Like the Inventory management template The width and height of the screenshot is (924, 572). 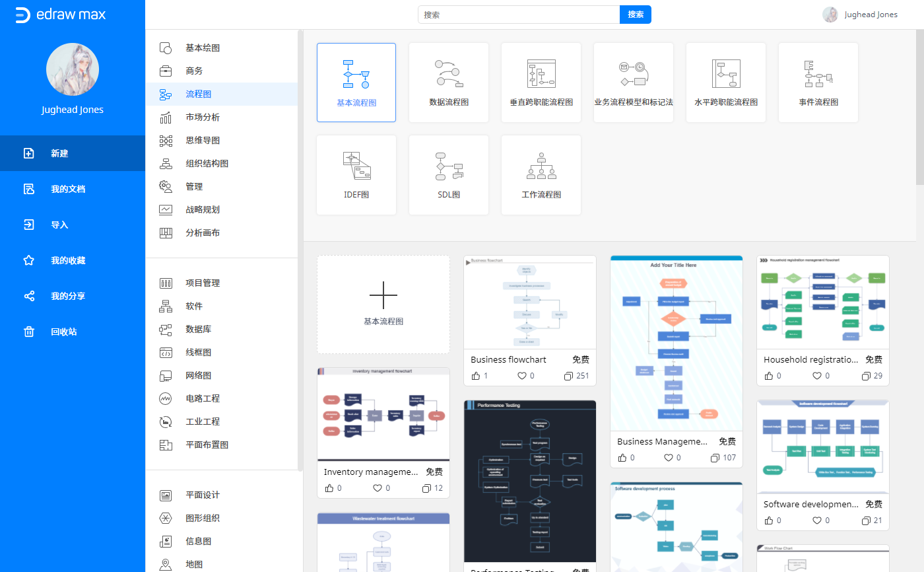point(329,488)
